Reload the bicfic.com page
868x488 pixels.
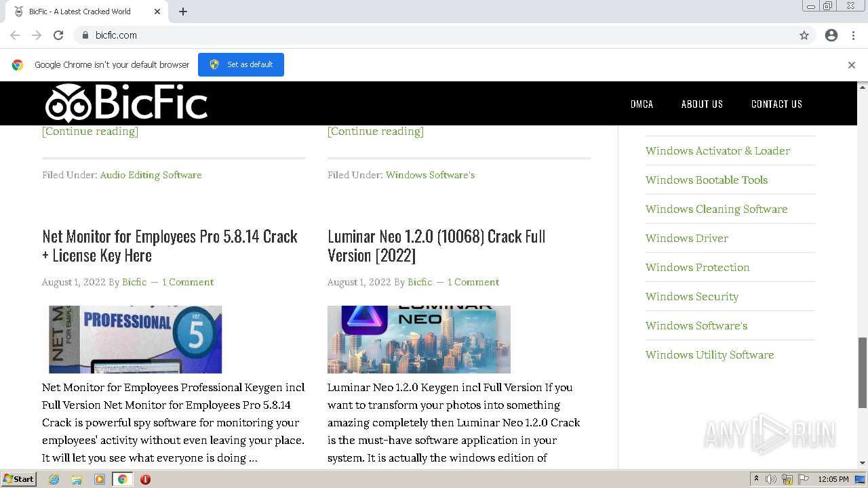pos(58,35)
